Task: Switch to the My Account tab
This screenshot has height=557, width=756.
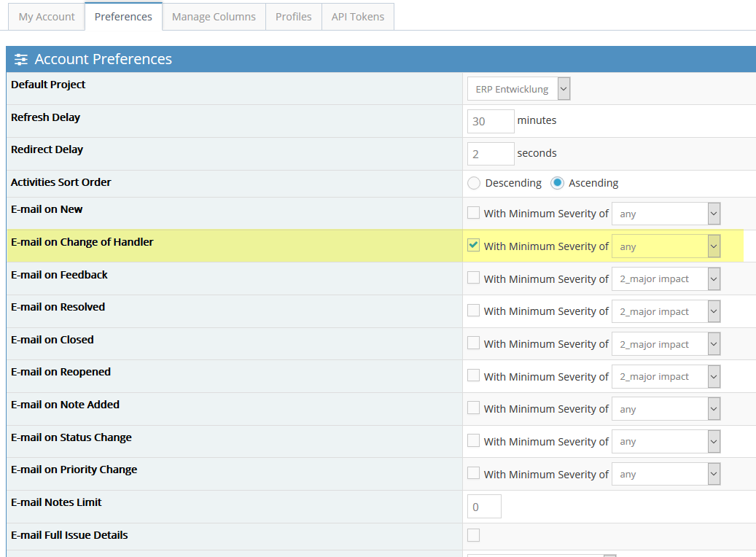Action: (x=47, y=17)
